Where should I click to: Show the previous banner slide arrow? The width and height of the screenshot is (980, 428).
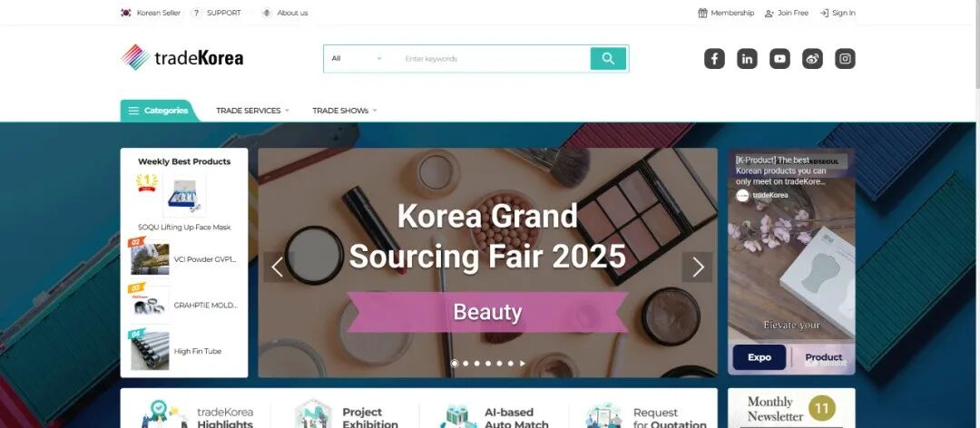pos(278,267)
